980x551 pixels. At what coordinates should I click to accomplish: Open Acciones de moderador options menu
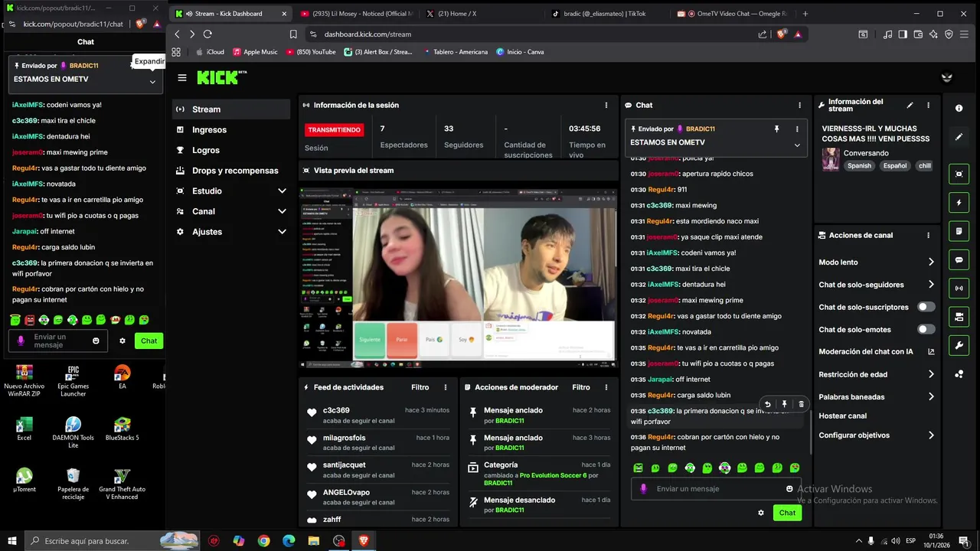[606, 387]
